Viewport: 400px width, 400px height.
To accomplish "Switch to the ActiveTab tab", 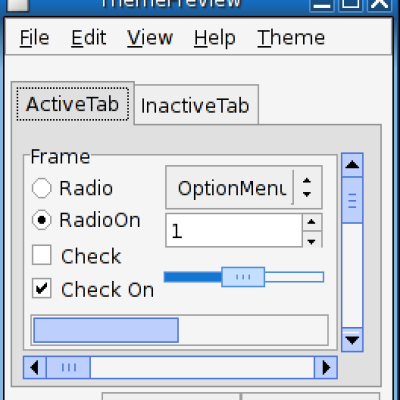I will click(x=73, y=104).
